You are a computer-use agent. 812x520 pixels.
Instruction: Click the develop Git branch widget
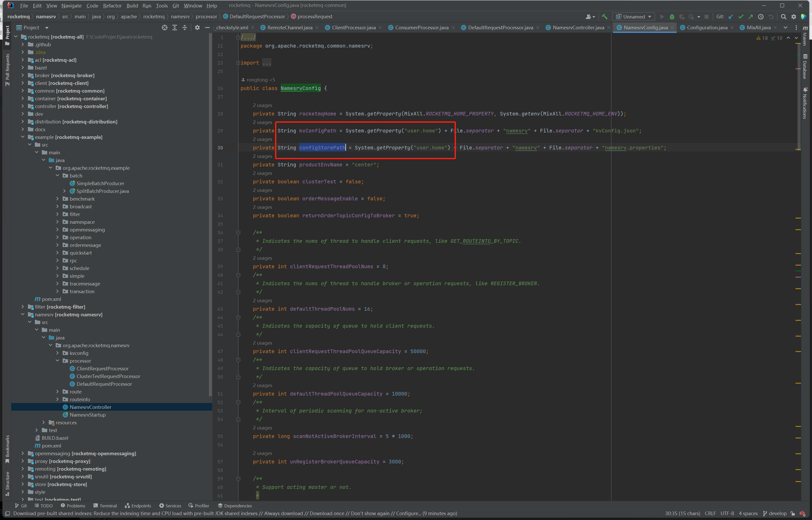tap(775, 513)
